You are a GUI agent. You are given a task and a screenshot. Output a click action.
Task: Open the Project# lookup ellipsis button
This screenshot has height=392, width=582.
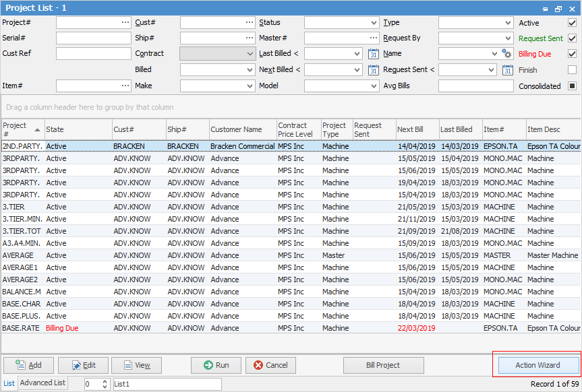tap(125, 23)
